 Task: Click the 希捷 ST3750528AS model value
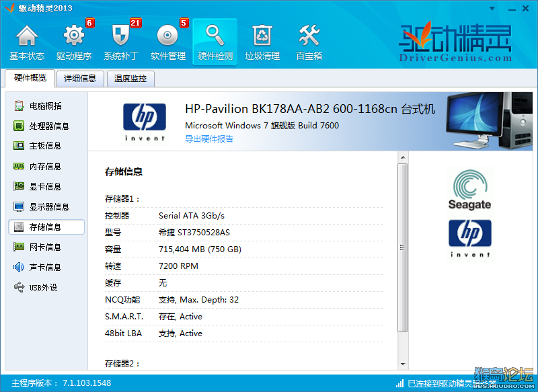tap(194, 233)
